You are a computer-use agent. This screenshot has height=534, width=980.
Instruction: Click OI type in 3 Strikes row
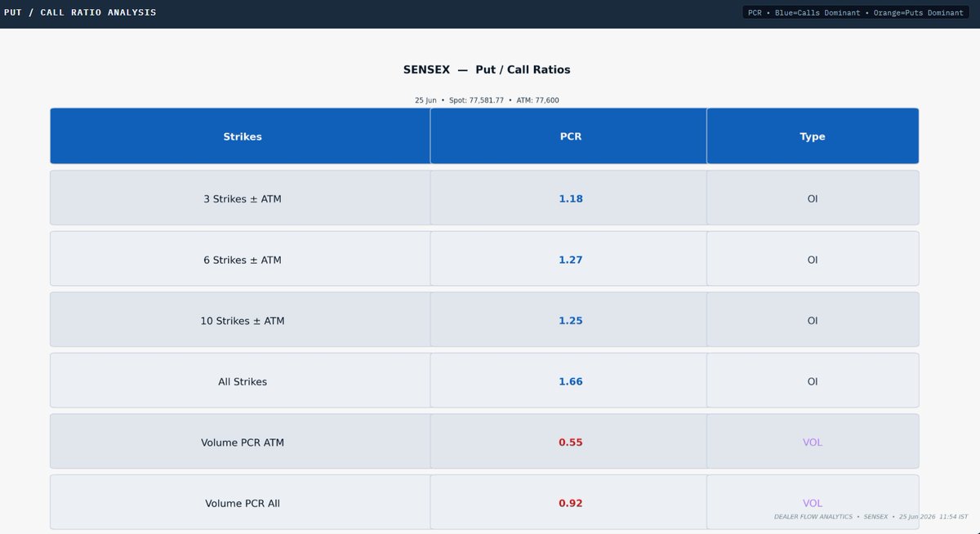click(813, 198)
